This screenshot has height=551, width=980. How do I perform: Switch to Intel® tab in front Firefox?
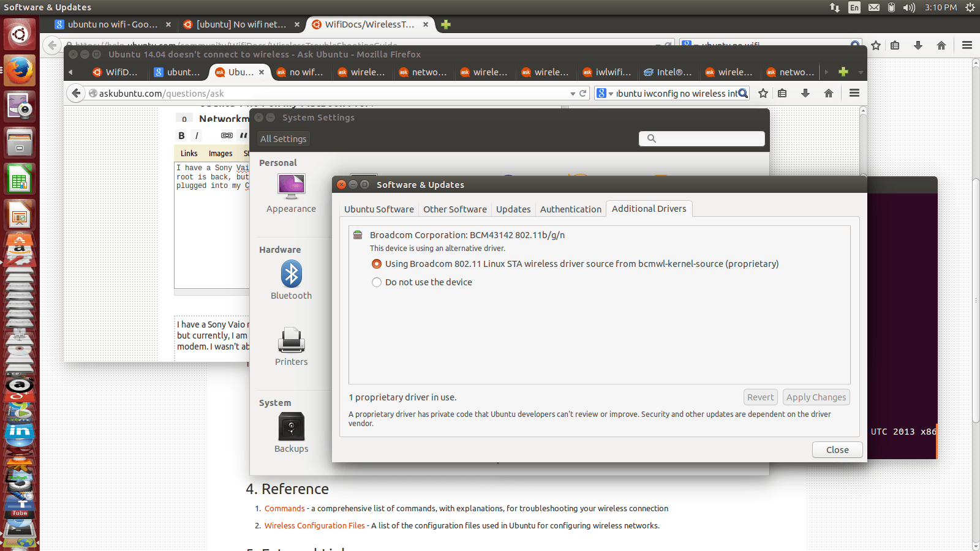[x=668, y=72]
